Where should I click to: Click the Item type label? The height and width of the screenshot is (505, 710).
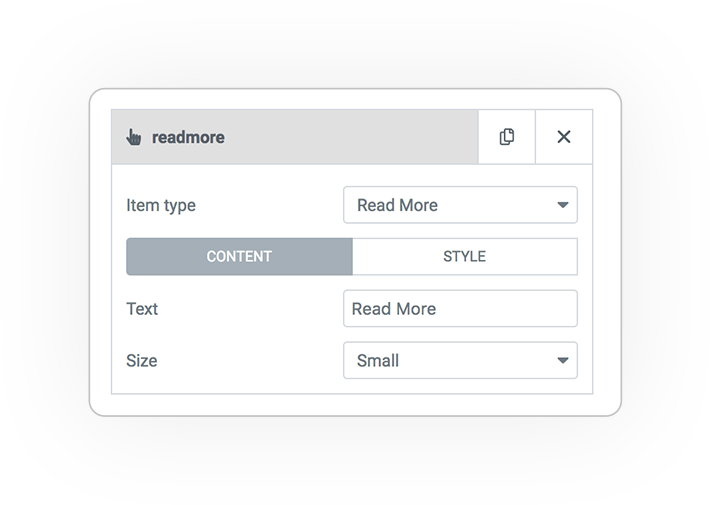coord(161,205)
